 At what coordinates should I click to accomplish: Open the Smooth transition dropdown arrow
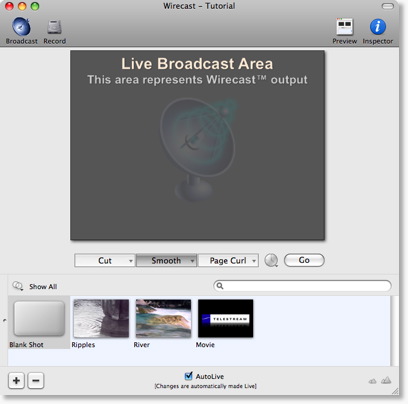tap(192, 261)
